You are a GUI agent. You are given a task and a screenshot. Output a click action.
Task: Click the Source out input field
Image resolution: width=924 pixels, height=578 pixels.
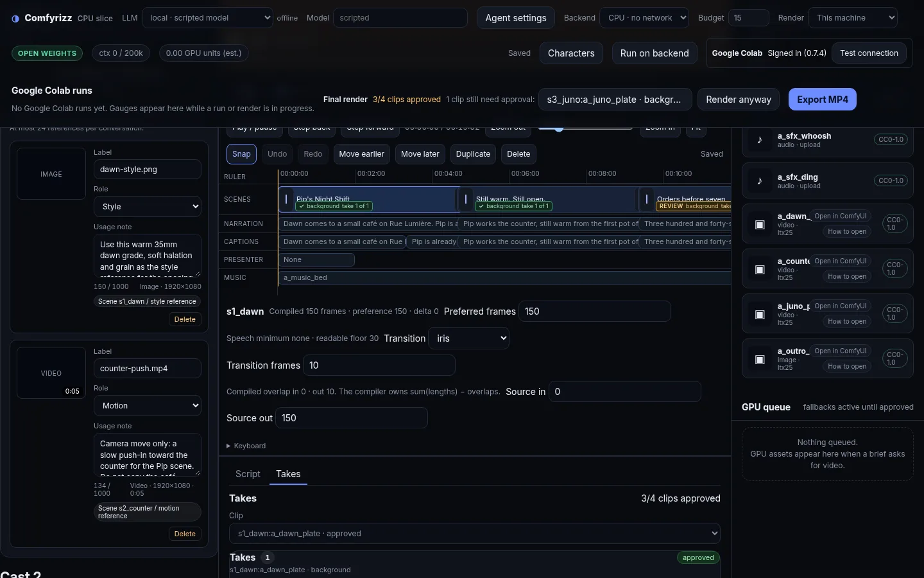tap(352, 418)
